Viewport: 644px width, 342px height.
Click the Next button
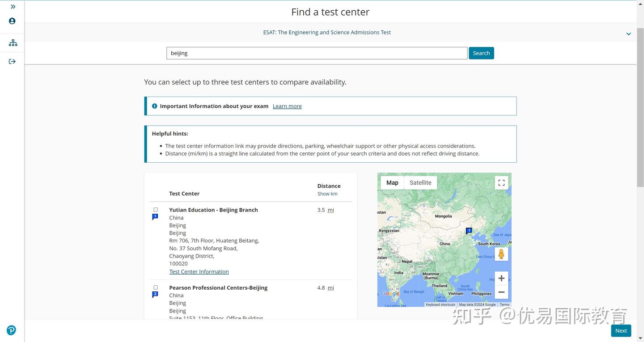[621, 330]
